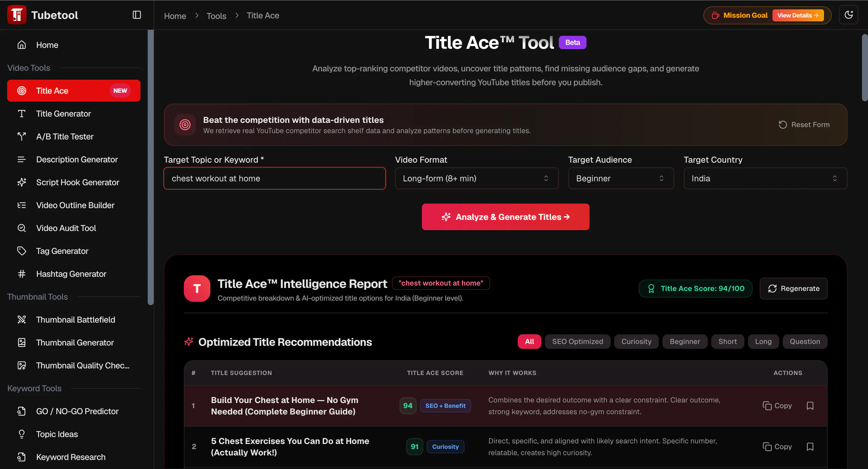Click the Tag Generator tag icon
The width and height of the screenshot is (868, 469).
(22, 251)
